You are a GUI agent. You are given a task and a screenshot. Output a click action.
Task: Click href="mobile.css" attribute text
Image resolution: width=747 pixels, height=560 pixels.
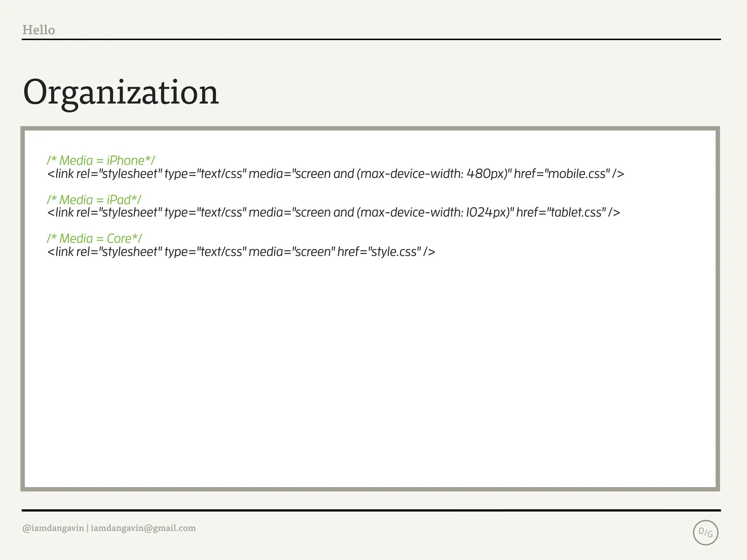[562, 174]
